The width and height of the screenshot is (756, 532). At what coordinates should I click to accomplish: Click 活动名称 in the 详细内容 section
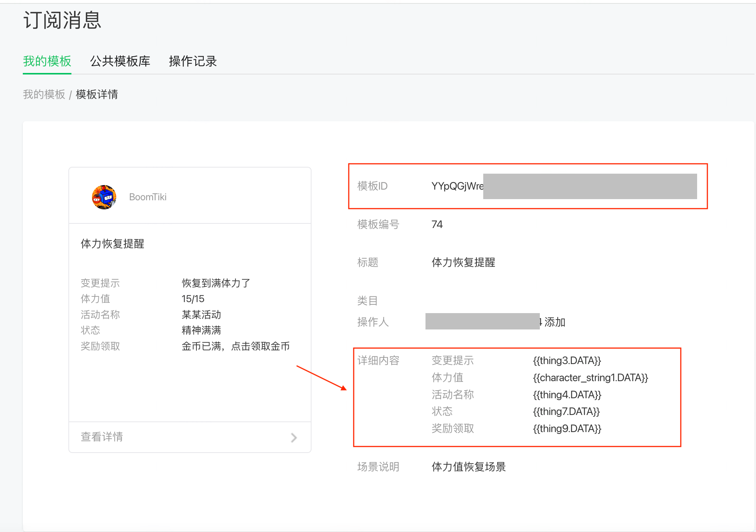tap(453, 394)
